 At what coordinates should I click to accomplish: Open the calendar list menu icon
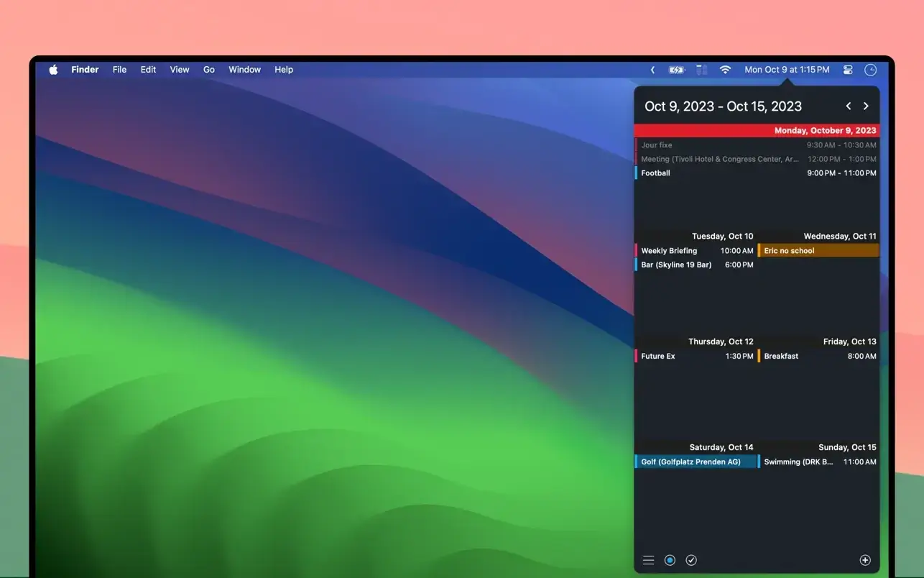(x=648, y=559)
